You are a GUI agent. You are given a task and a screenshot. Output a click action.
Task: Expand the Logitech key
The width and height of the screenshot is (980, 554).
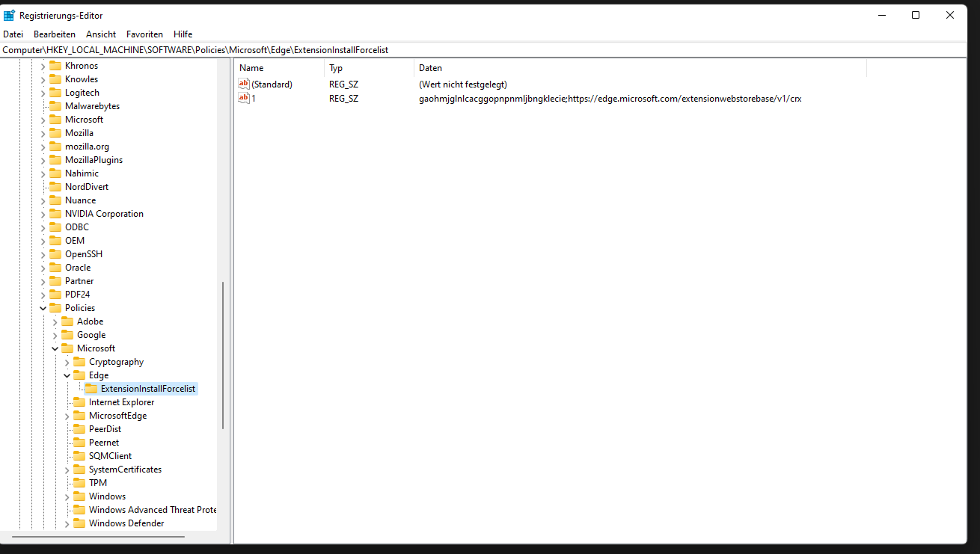pyautogui.click(x=43, y=93)
